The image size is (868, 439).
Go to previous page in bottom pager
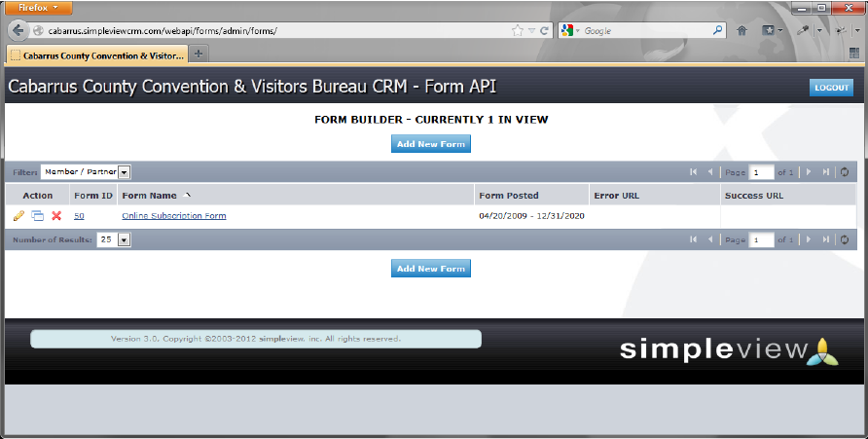coord(709,239)
